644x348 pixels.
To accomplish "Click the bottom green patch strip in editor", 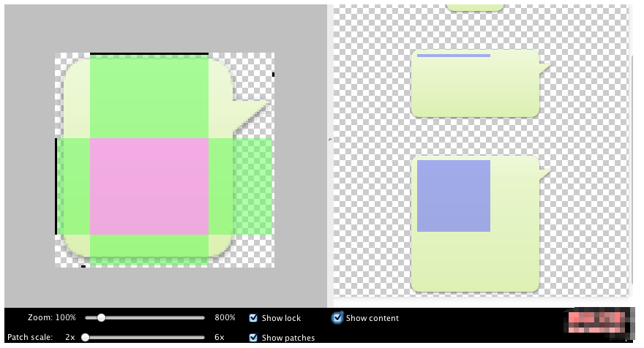I will [149, 246].
